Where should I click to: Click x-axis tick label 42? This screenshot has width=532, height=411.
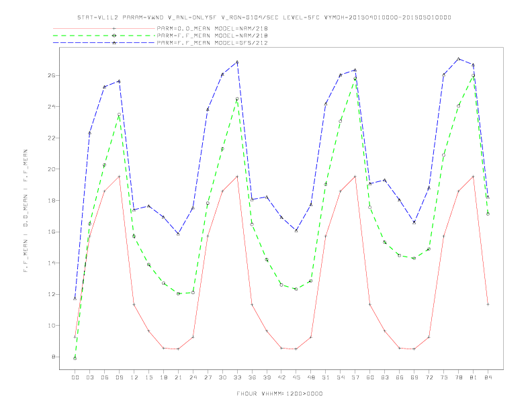(281, 377)
